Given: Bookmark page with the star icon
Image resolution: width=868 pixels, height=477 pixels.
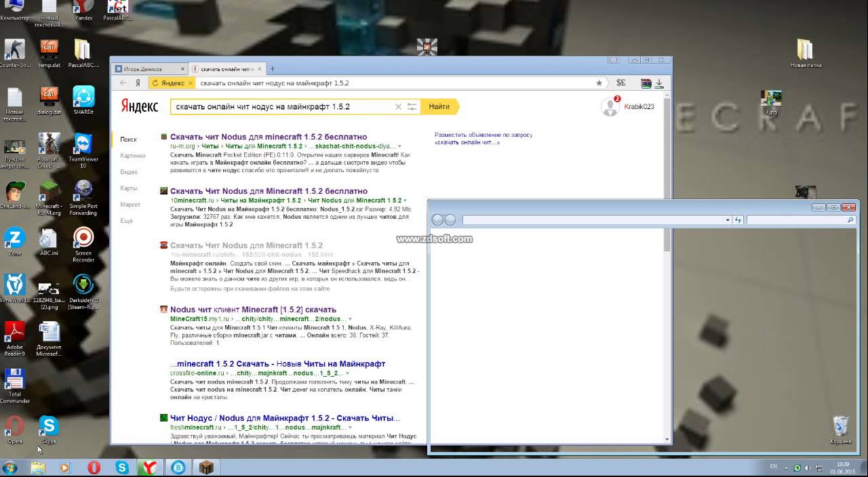Looking at the screenshot, I should pos(599,83).
